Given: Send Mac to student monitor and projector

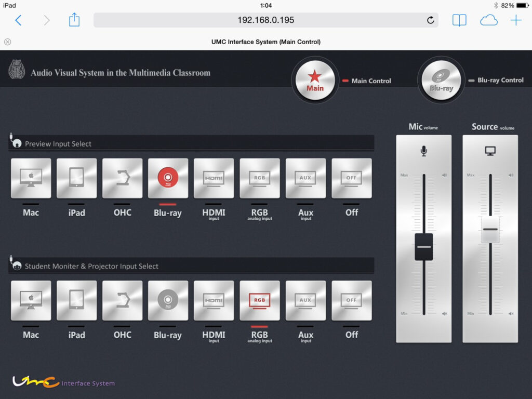Looking at the screenshot, I should (x=31, y=301).
